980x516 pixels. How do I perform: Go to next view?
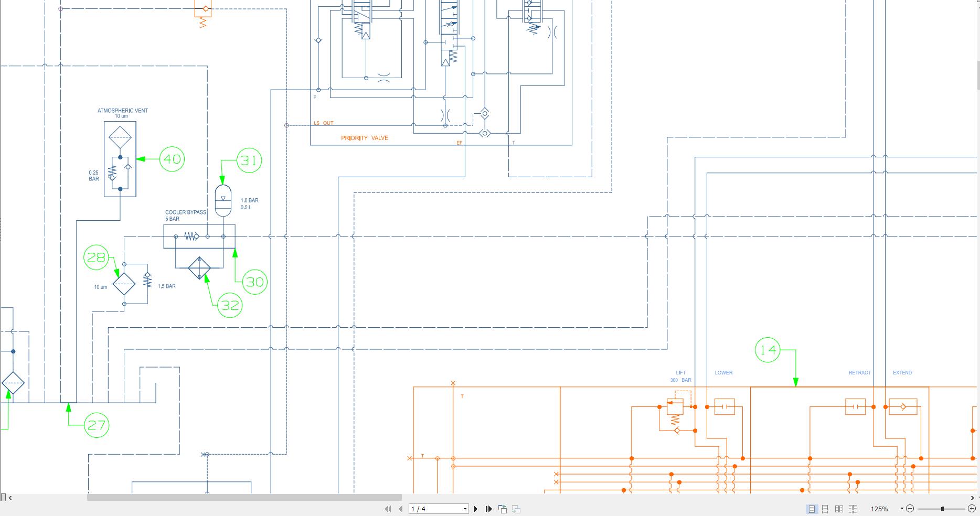pyautogui.click(x=516, y=509)
